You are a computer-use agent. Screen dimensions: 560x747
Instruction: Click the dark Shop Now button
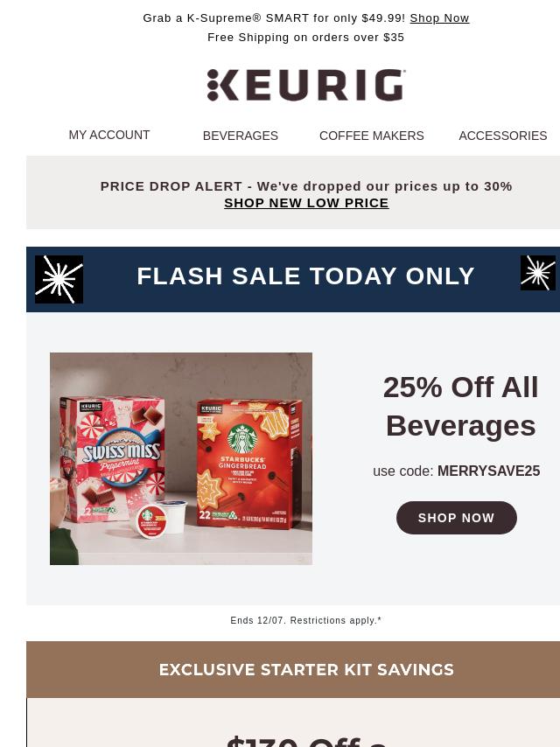[x=456, y=518]
